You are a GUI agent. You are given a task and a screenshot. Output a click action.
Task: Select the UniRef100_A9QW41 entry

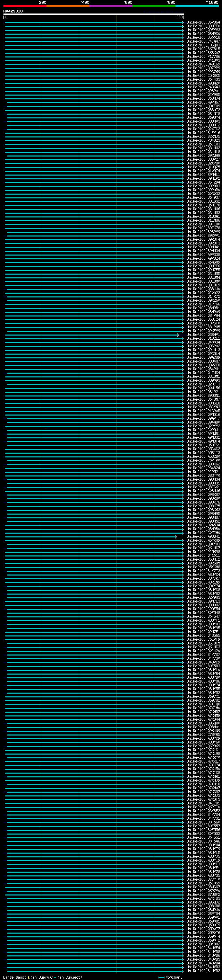click(203, 536)
